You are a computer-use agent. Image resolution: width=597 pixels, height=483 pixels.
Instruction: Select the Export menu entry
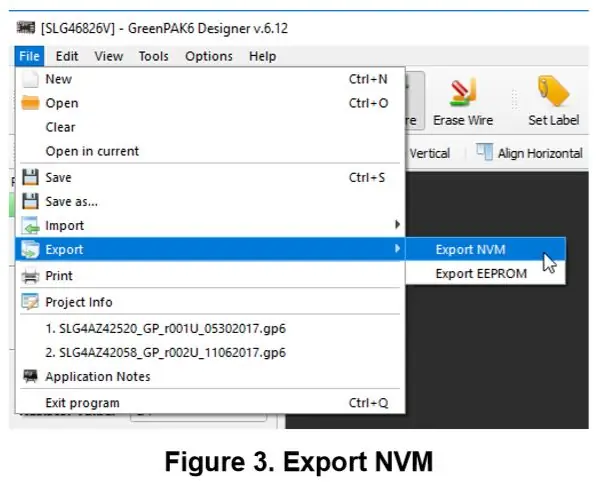(210, 249)
